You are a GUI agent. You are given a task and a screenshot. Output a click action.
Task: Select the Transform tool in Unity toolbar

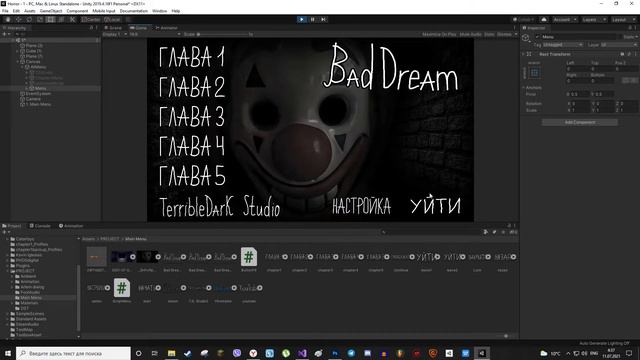coord(61,19)
